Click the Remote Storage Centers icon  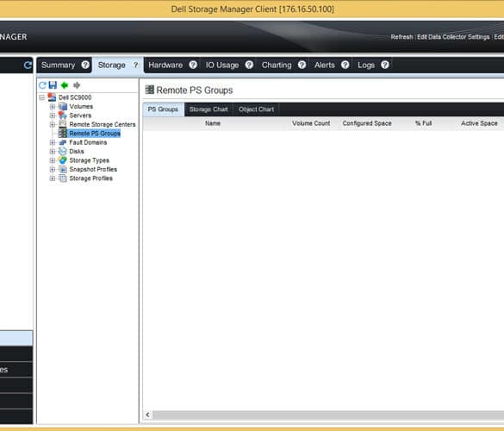click(x=63, y=124)
